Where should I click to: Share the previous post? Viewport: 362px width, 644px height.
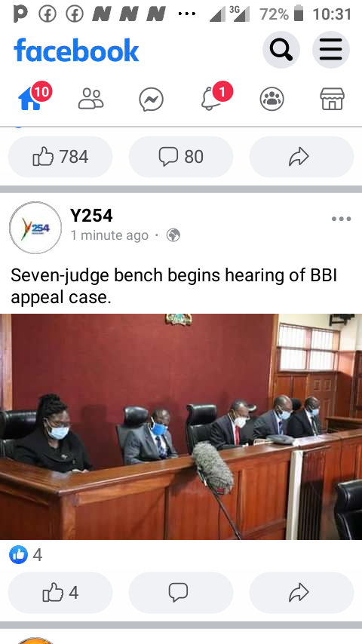point(302,157)
